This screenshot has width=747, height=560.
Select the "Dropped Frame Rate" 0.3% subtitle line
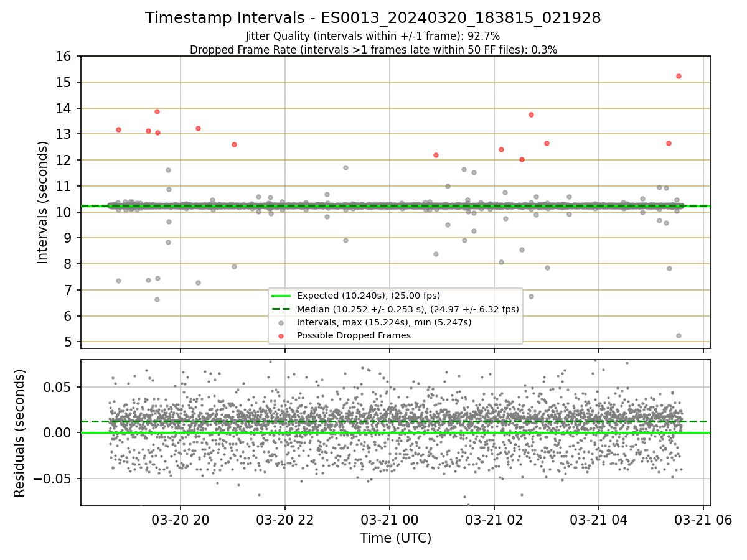point(373,50)
